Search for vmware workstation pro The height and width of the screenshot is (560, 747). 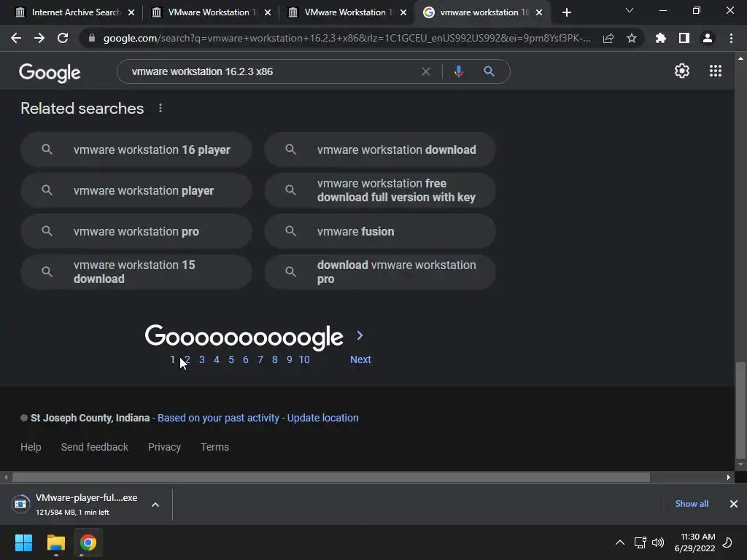(x=136, y=231)
